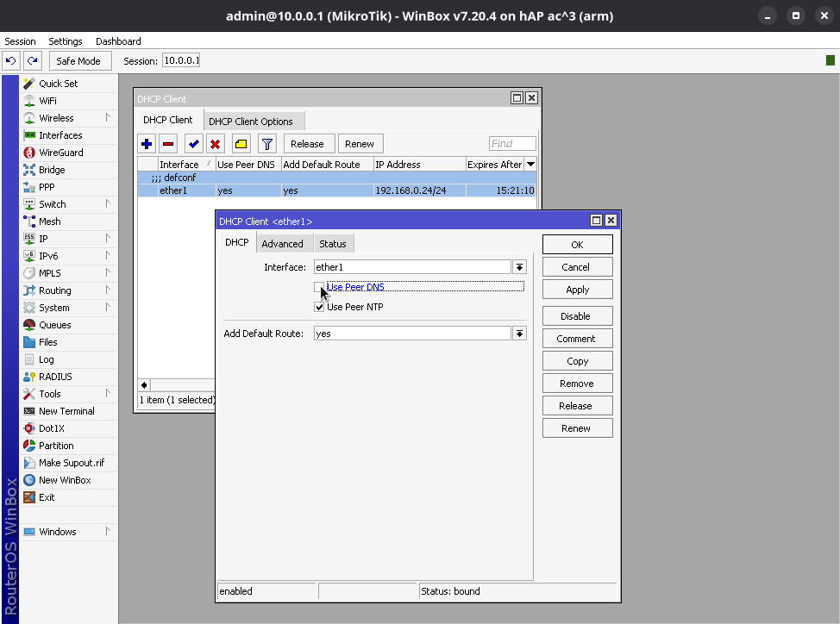Click the blue plus add icon
The image size is (840, 624).
coord(147,144)
